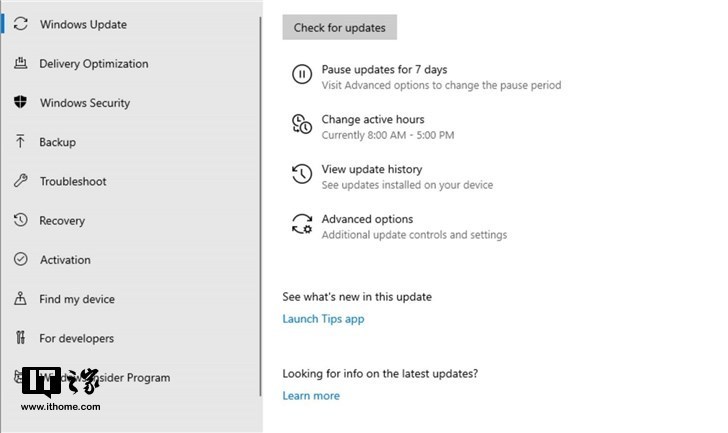Click the Windows Update sync icon
The height and width of the screenshot is (433, 728).
point(20,24)
